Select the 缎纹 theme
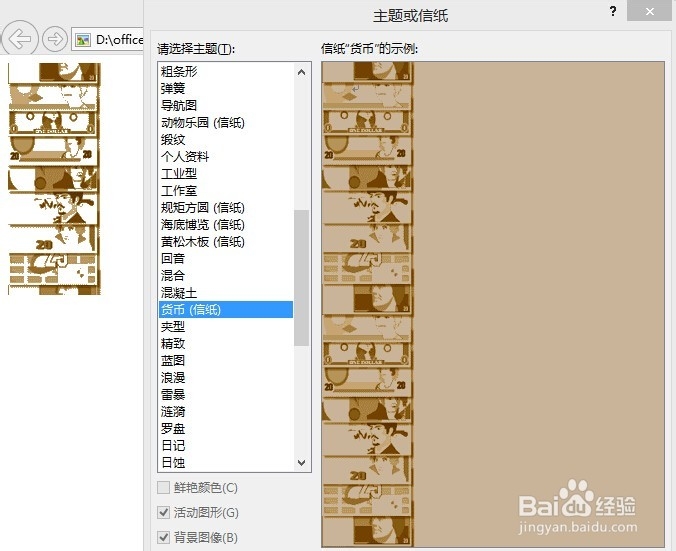676x551 pixels. pyautogui.click(x=226, y=140)
